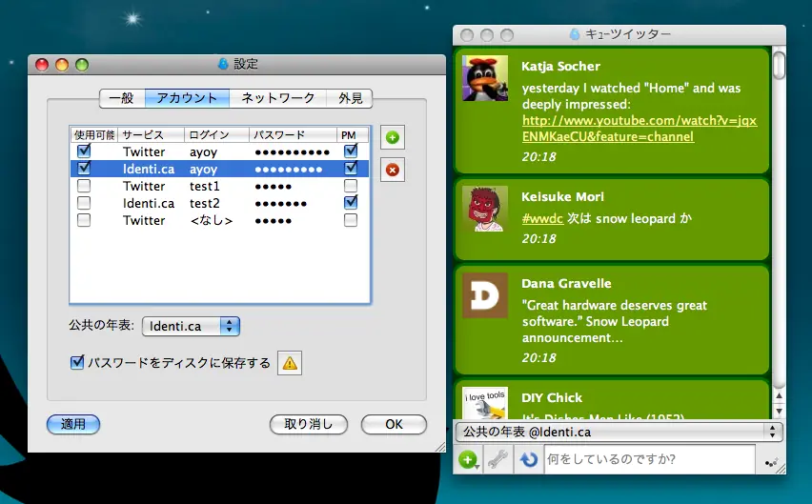Remove selected account with red X button
The height and width of the screenshot is (504, 812).
pos(393,170)
